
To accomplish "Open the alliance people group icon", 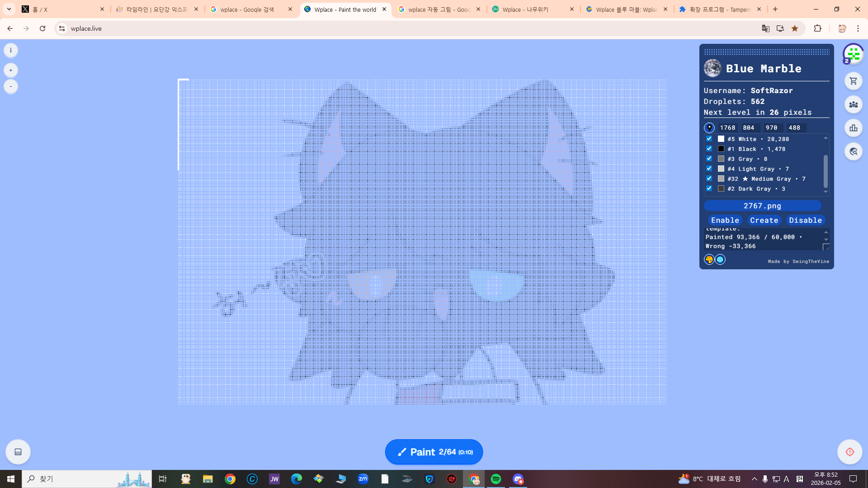I will [853, 105].
